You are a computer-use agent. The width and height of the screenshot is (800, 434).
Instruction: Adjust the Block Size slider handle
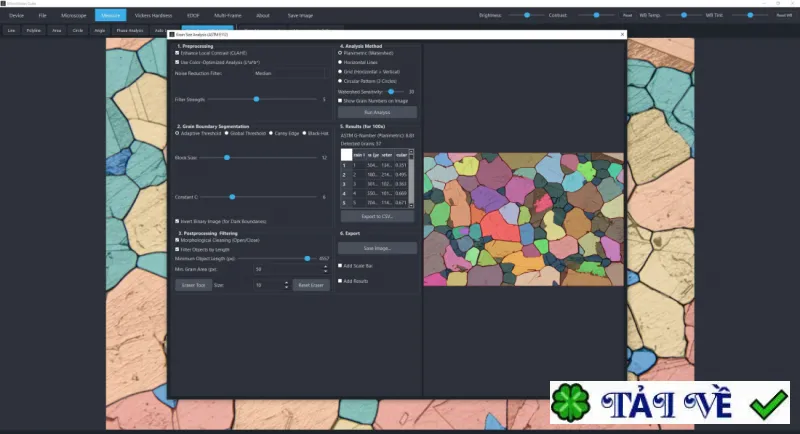coord(227,158)
